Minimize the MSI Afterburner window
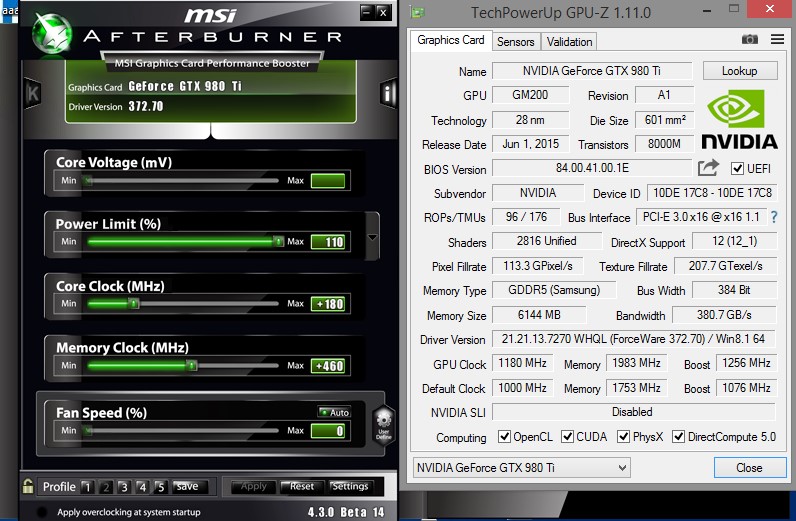Screen dimensions: 796x521 coord(367,12)
